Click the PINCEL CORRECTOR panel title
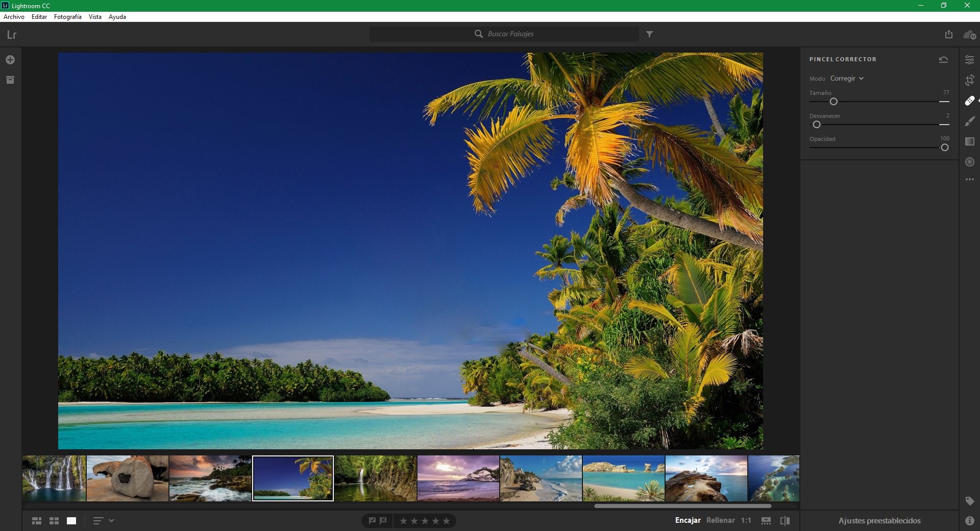980x531 pixels. pyautogui.click(x=843, y=59)
